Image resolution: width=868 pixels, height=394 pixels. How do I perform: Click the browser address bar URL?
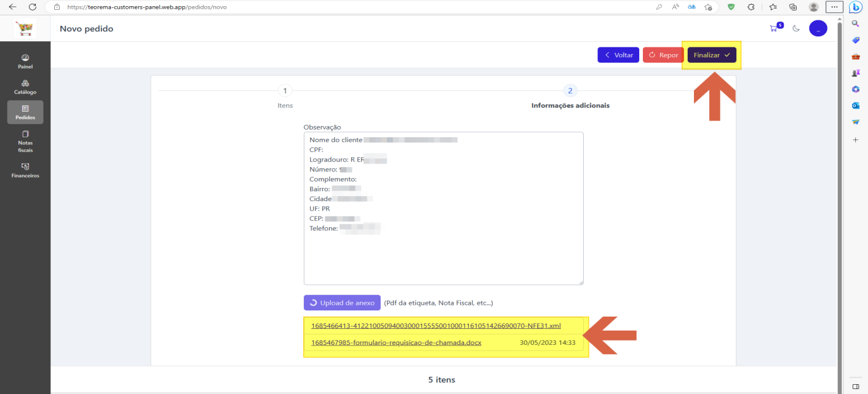point(146,7)
